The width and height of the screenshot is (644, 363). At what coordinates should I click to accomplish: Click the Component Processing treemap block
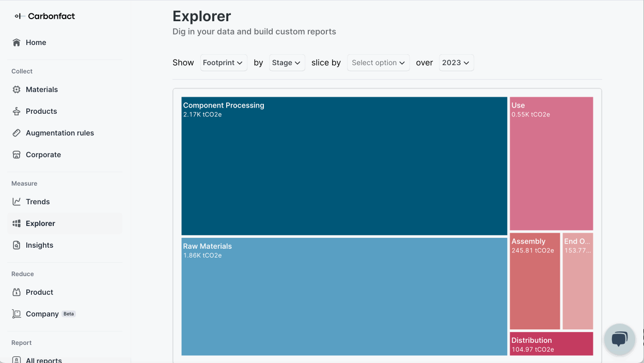pyautogui.click(x=343, y=165)
